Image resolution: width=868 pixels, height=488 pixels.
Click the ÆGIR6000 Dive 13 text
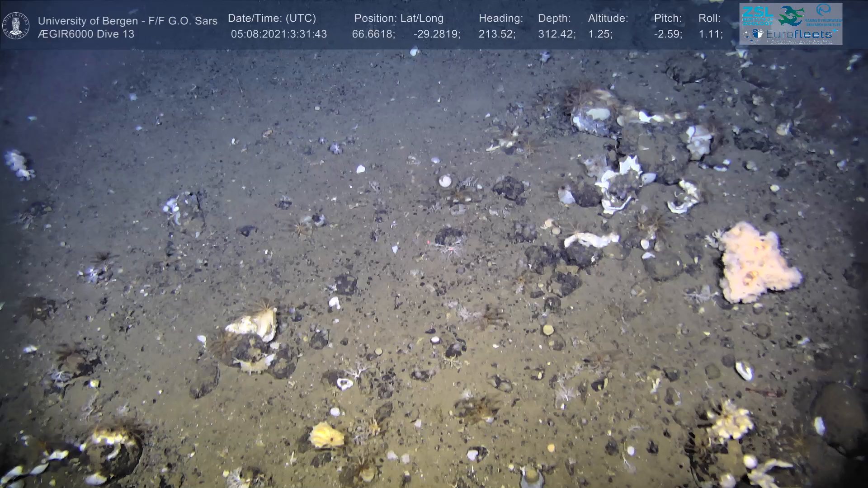pyautogui.click(x=86, y=34)
